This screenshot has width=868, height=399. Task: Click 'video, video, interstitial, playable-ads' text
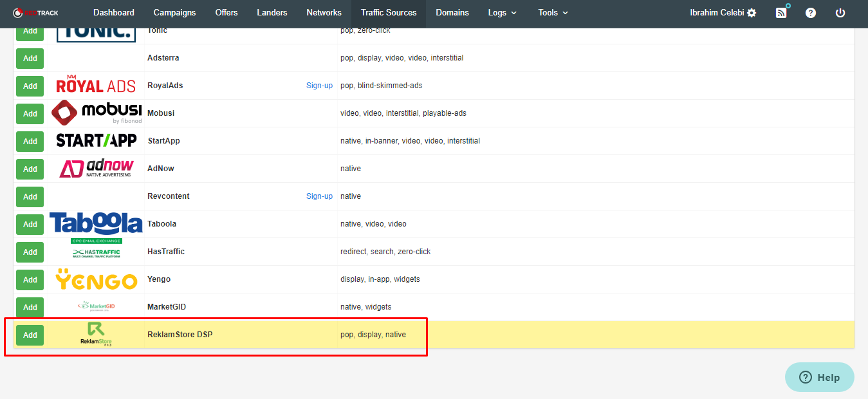(x=403, y=113)
